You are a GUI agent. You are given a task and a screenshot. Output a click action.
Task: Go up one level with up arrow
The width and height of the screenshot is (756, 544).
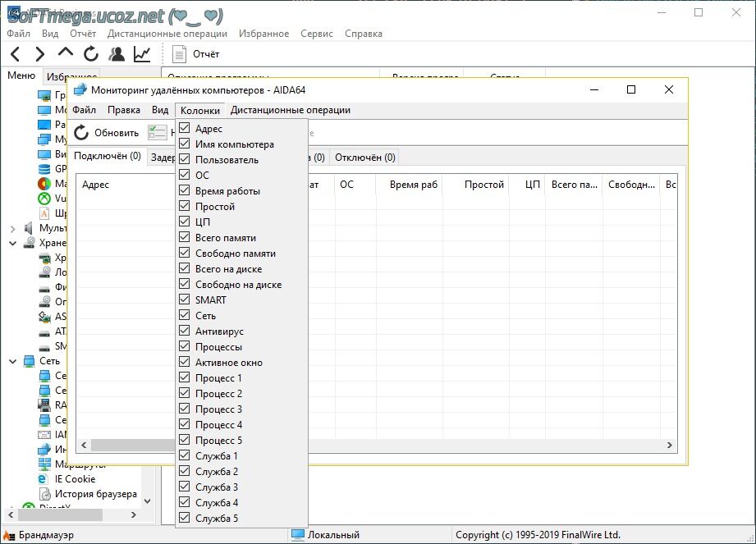(66, 54)
